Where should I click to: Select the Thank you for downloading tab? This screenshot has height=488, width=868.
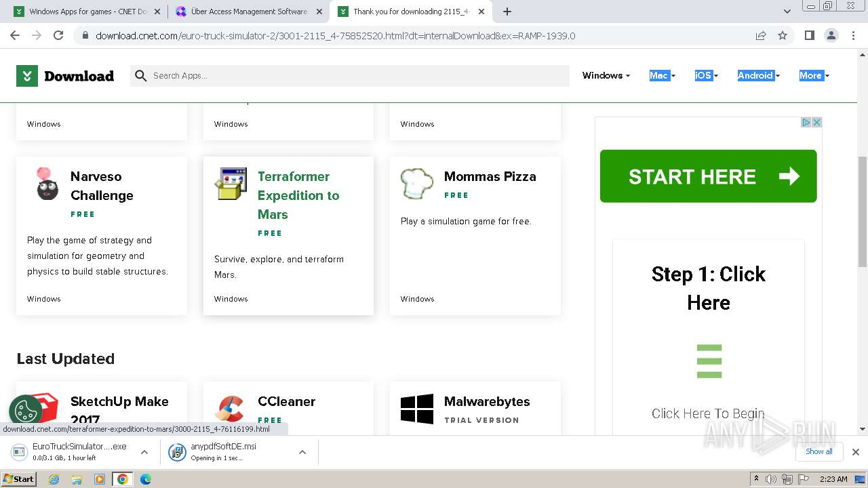(x=411, y=12)
